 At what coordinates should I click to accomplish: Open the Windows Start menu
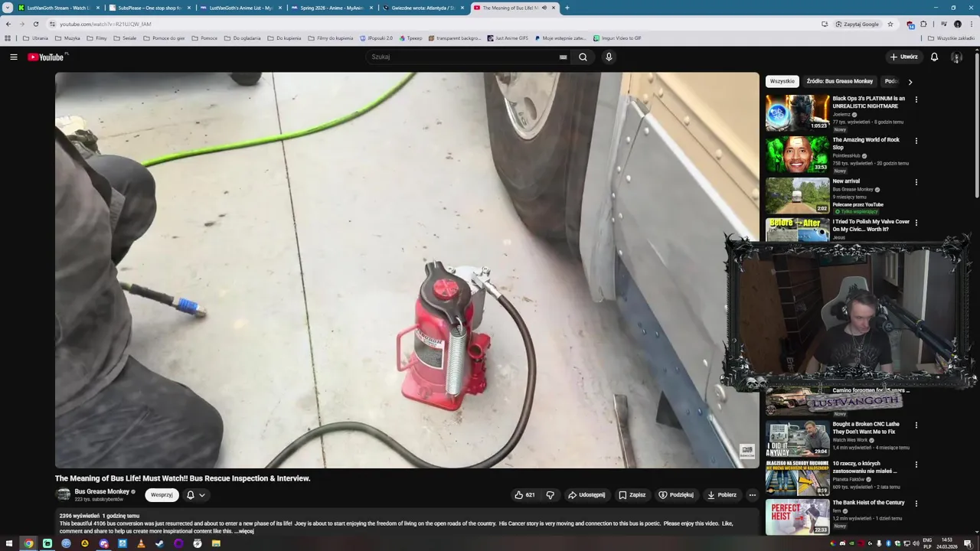tap(9, 543)
